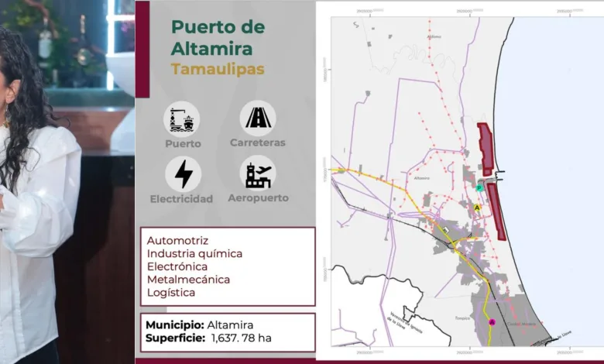The image size is (604, 364).
Task: Click the yellow A marker on map
Action: click(477, 207)
